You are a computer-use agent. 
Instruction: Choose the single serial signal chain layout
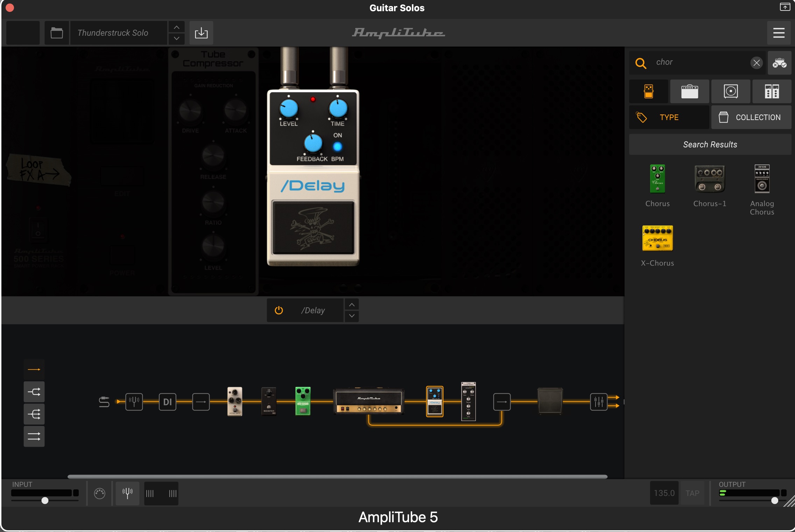point(34,369)
